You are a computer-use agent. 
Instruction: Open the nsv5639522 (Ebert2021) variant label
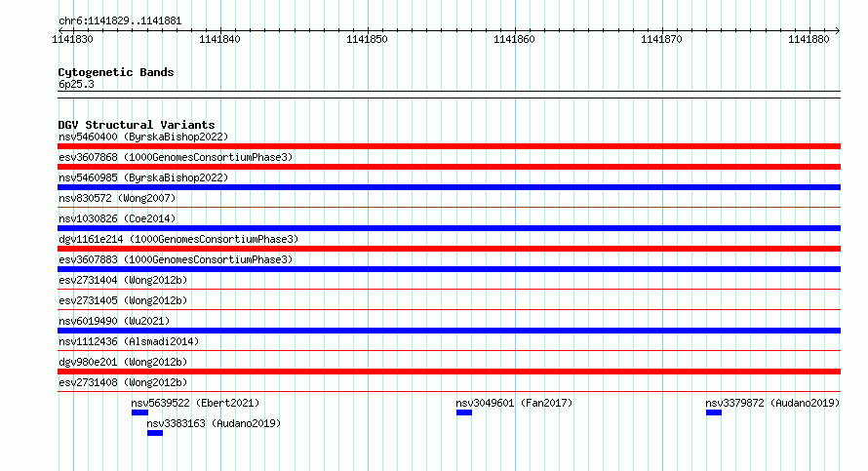point(195,403)
